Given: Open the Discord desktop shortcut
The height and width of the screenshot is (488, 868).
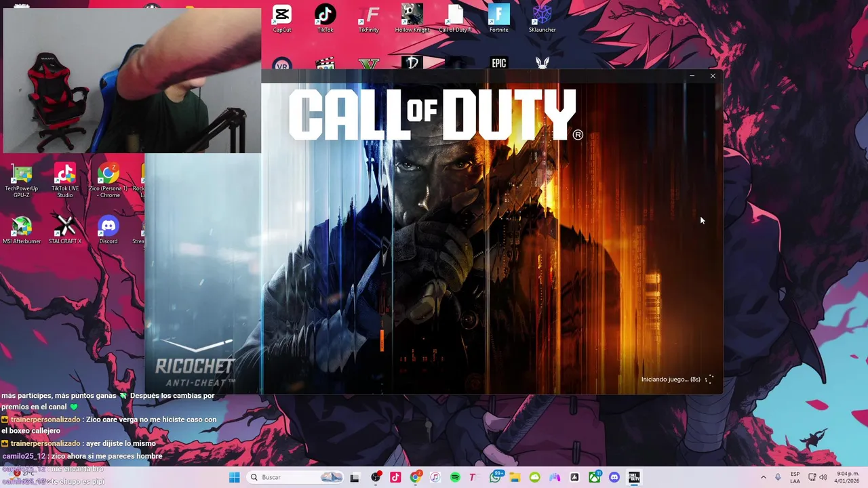Looking at the screenshot, I should pyautogui.click(x=108, y=230).
